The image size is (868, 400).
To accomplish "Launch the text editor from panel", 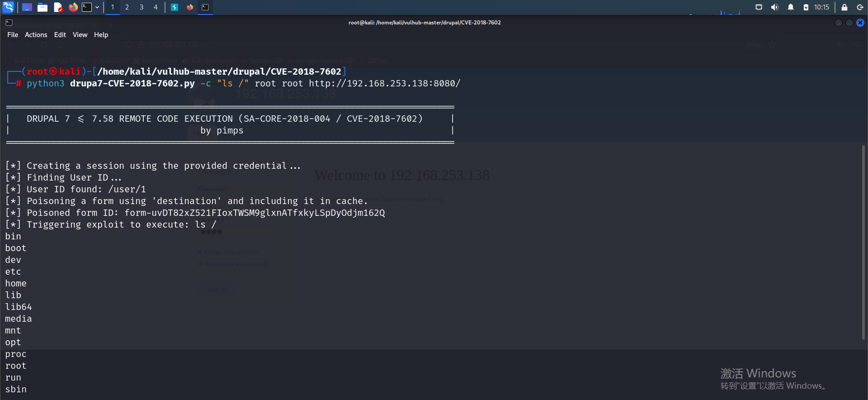I will 58,7.
